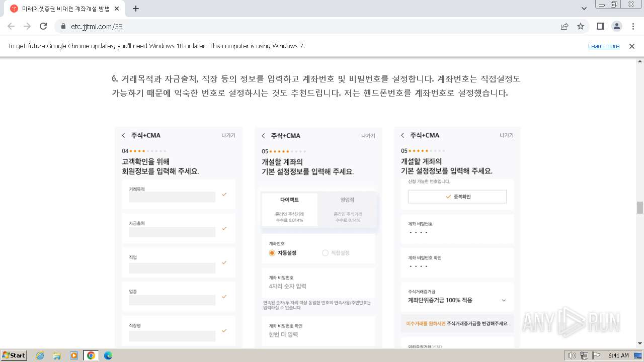
Task: Select the 다이렉트 tab
Action: [x=289, y=210]
